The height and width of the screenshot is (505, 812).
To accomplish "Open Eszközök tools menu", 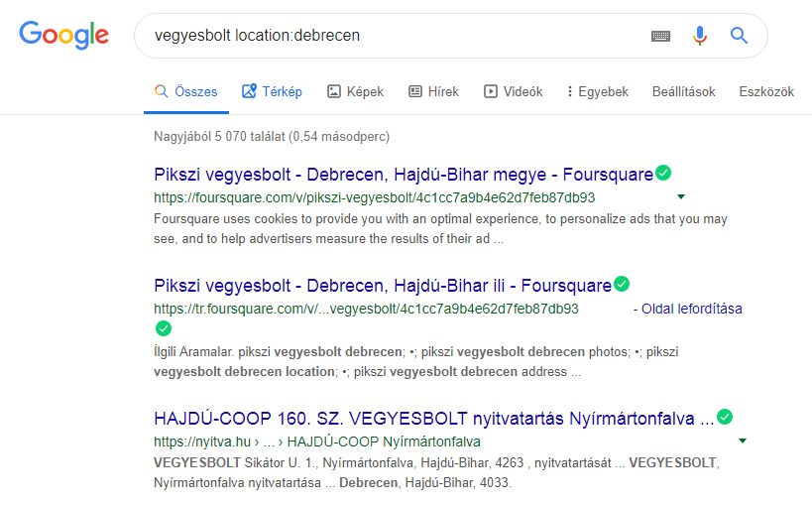I will coord(766,91).
